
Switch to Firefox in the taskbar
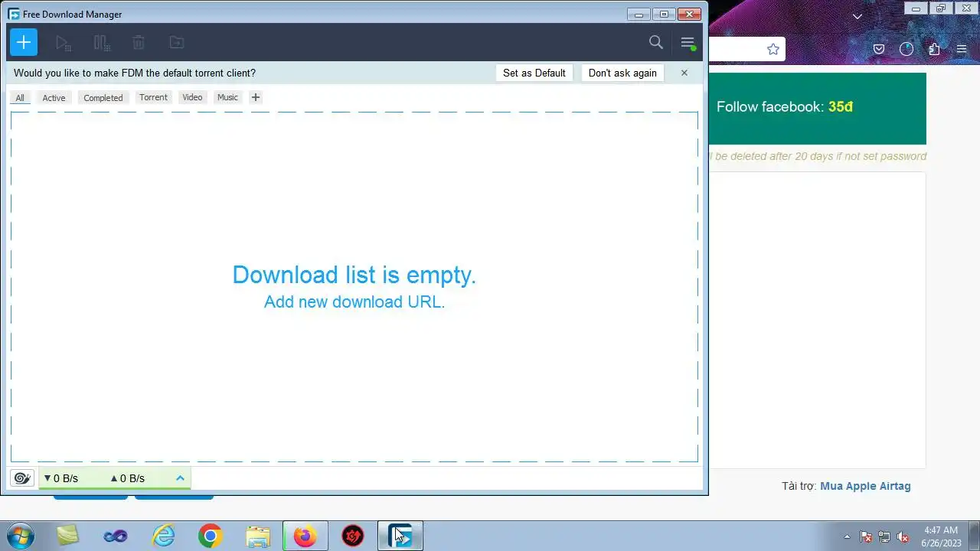305,536
